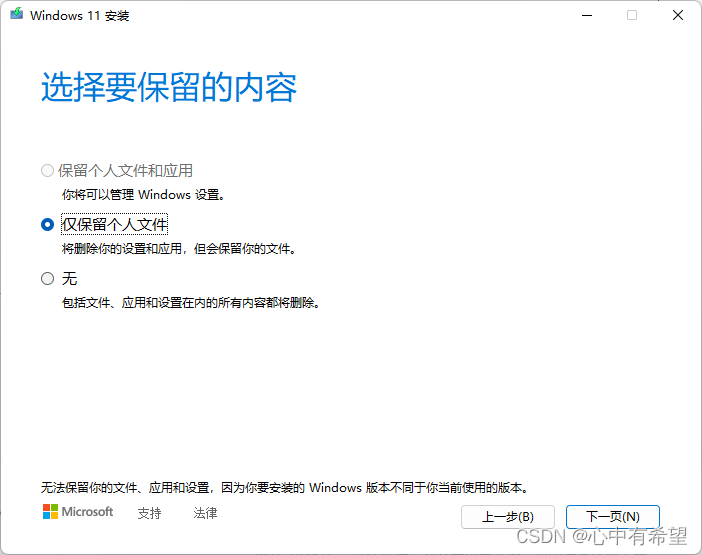Select the 仅保留个人文件 radio button
Viewport: 702px width, 555px height.
click(x=47, y=224)
